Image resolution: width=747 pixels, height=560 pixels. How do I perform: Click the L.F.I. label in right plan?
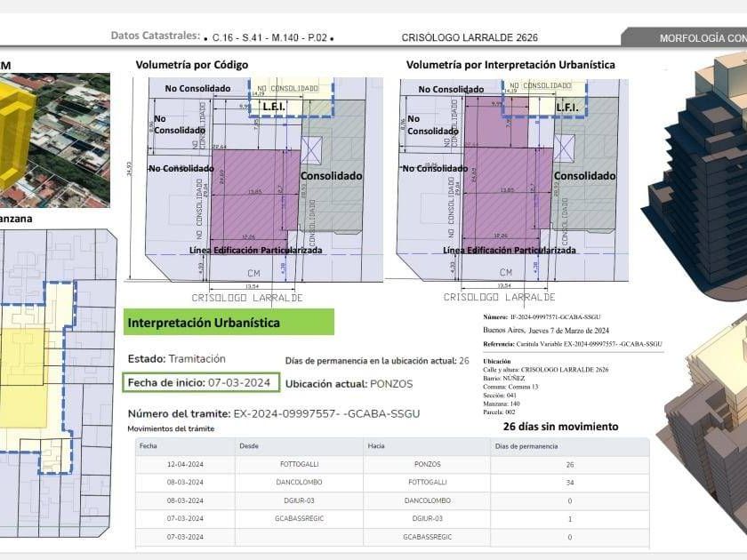point(567,108)
